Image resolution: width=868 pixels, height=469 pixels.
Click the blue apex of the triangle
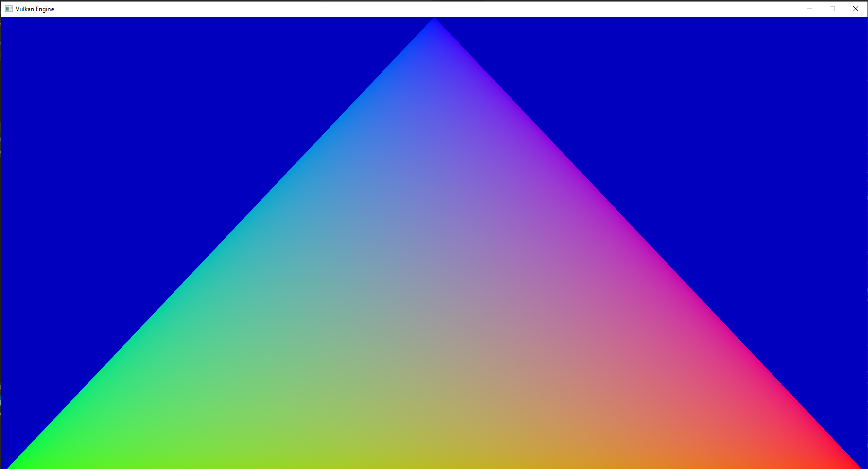point(434,23)
